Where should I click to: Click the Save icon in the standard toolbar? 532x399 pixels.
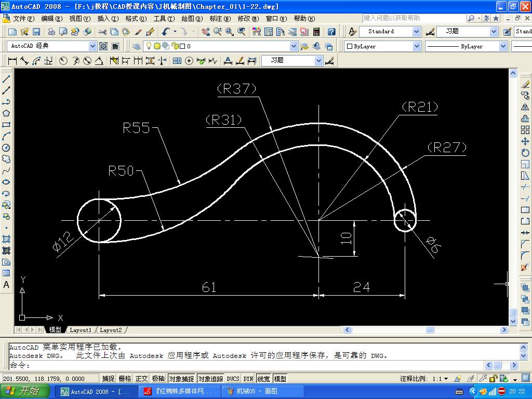tap(36, 32)
